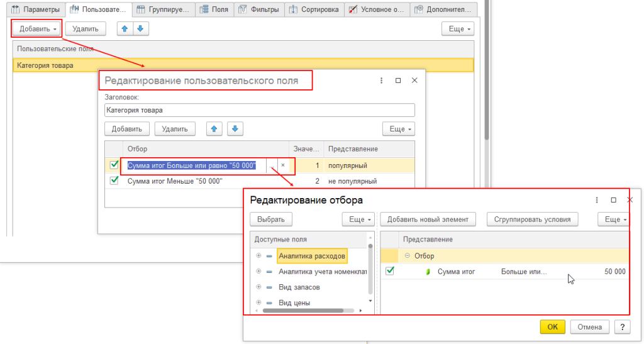Click the help question mark button
Screen dimensions: 644x344
pos(621,327)
